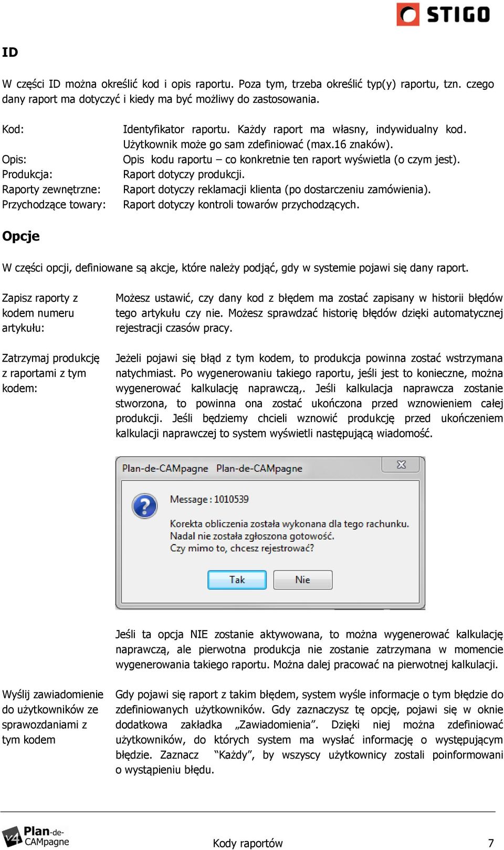504x850 pixels.
Task: Click the 'Opcje' section heading
Action: [x=21, y=236]
